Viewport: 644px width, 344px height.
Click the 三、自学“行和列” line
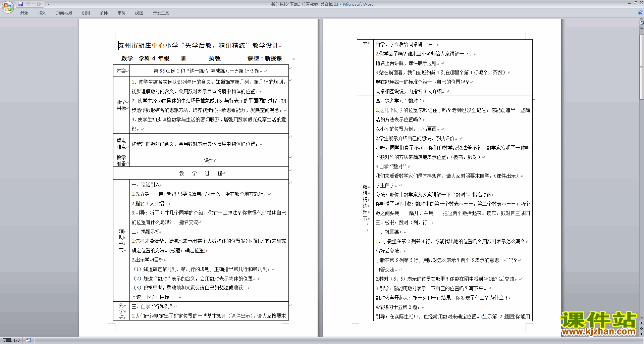[x=152, y=306]
